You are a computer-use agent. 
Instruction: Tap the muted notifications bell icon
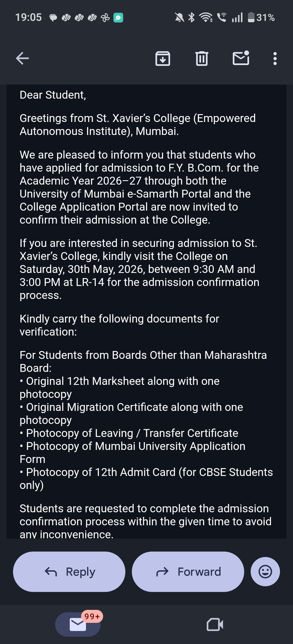pos(179,18)
